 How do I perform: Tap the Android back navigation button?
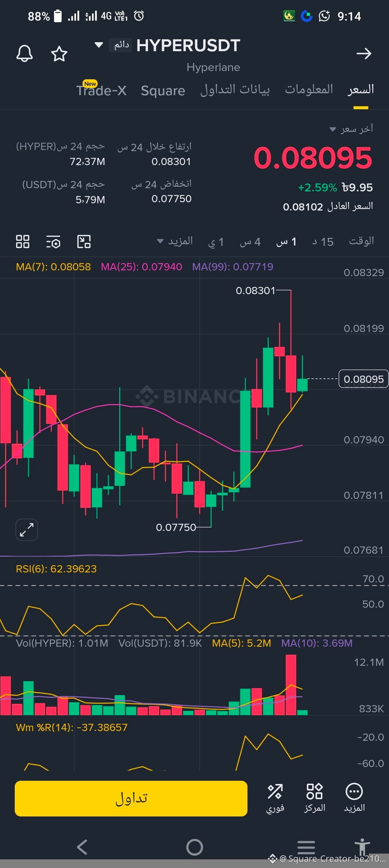pyautogui.click(x=82, y=847)
